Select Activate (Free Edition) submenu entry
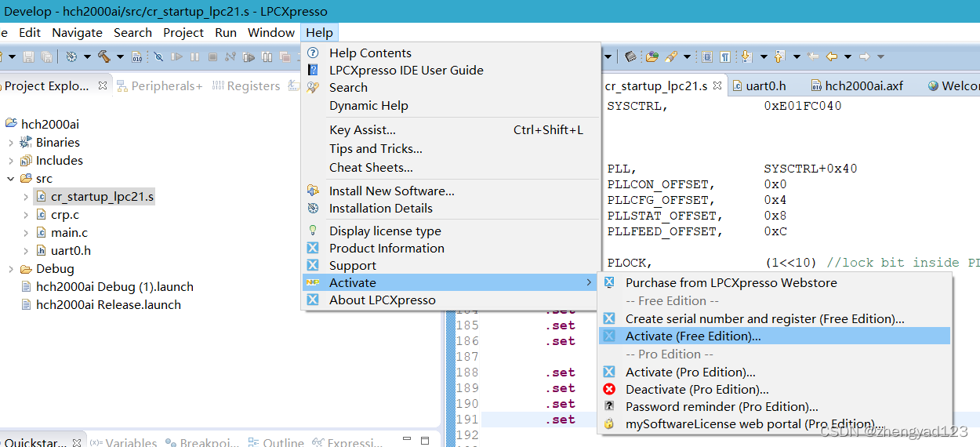Viewport: 980px width, 447px height. (x=693, y=336)
